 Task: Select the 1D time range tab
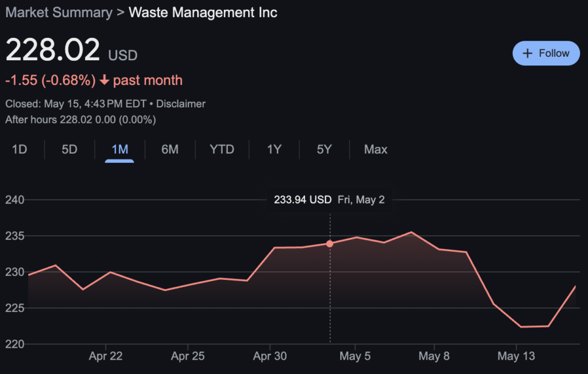click(x=20, y=150)
